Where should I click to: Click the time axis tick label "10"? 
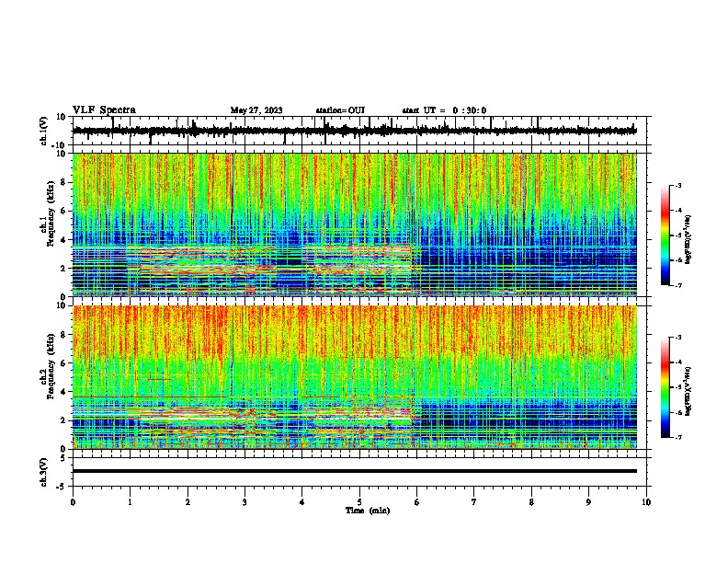coord(646,502)
